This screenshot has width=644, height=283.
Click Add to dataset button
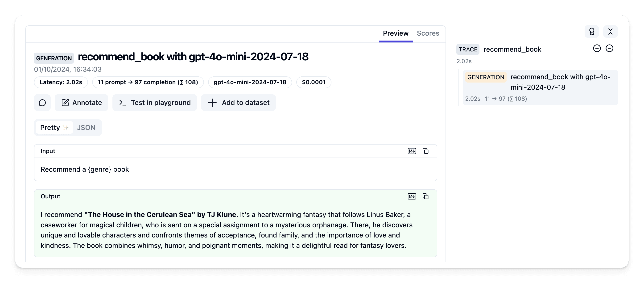tap(238, 103)
